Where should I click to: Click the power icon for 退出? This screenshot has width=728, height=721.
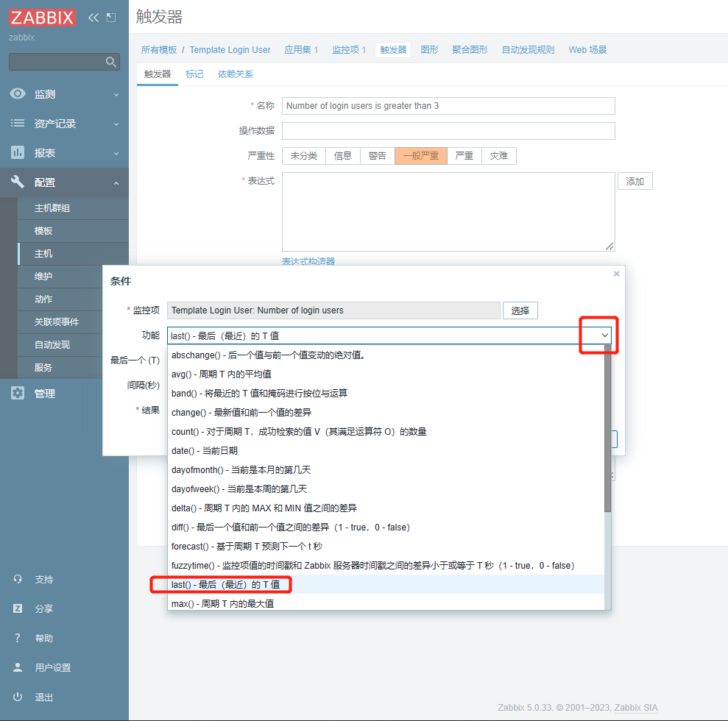pyautogui.click(x=18, y=697)
